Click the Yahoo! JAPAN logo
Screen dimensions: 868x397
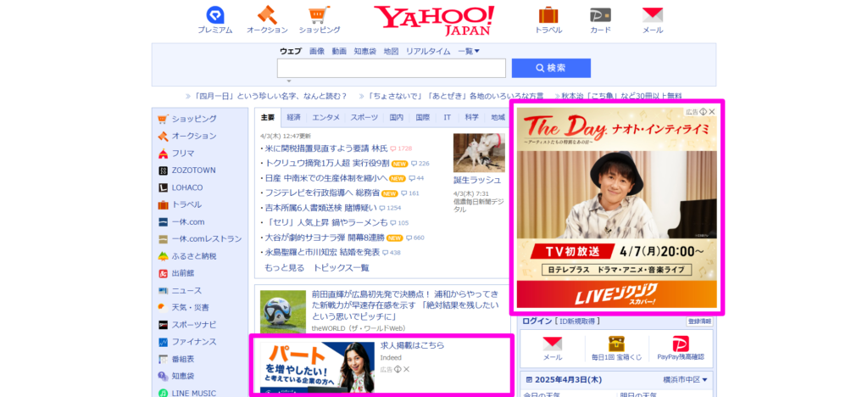(434, 20)
